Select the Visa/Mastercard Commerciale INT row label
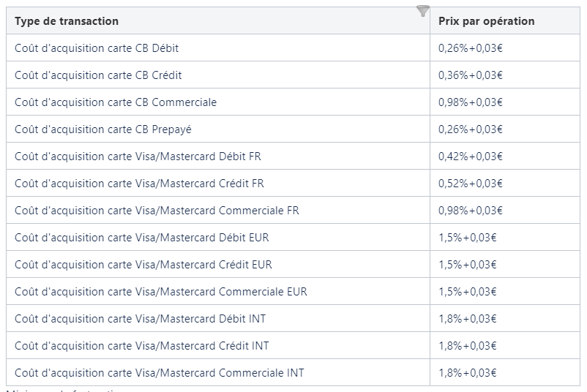This screenshot has height=392, width=587. [x=160, y=373]
